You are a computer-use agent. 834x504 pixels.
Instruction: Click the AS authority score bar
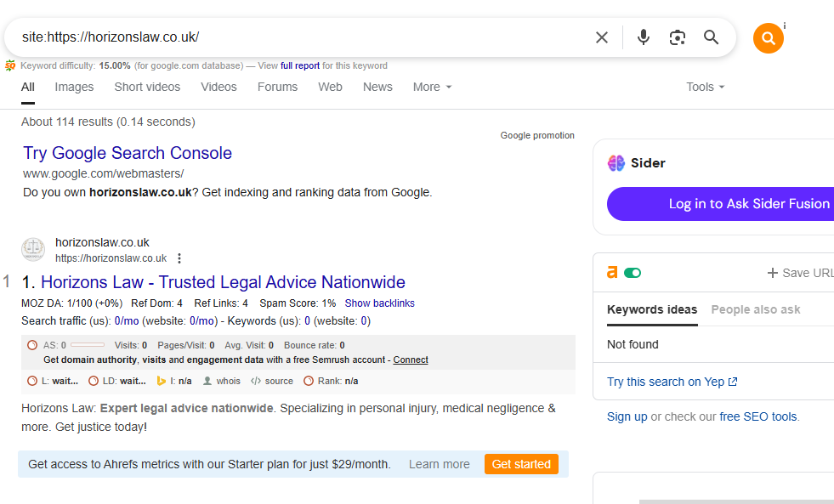click(x=88, y=345)
